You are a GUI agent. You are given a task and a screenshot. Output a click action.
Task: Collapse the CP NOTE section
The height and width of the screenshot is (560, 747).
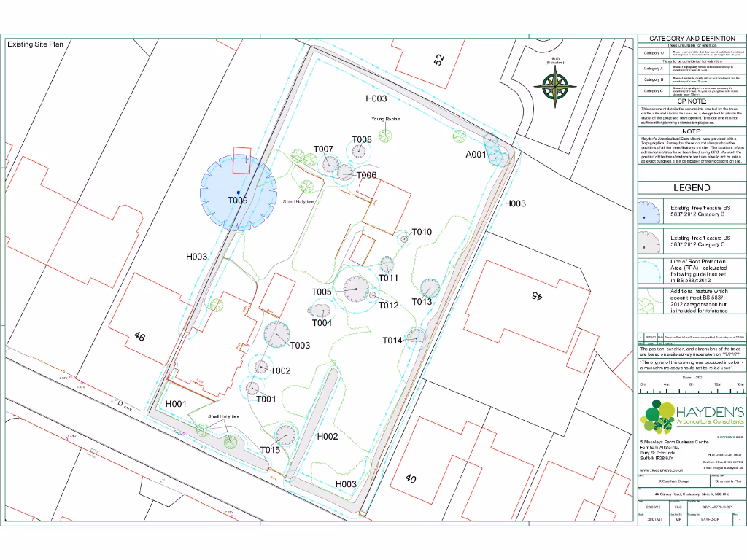(692, 102)
